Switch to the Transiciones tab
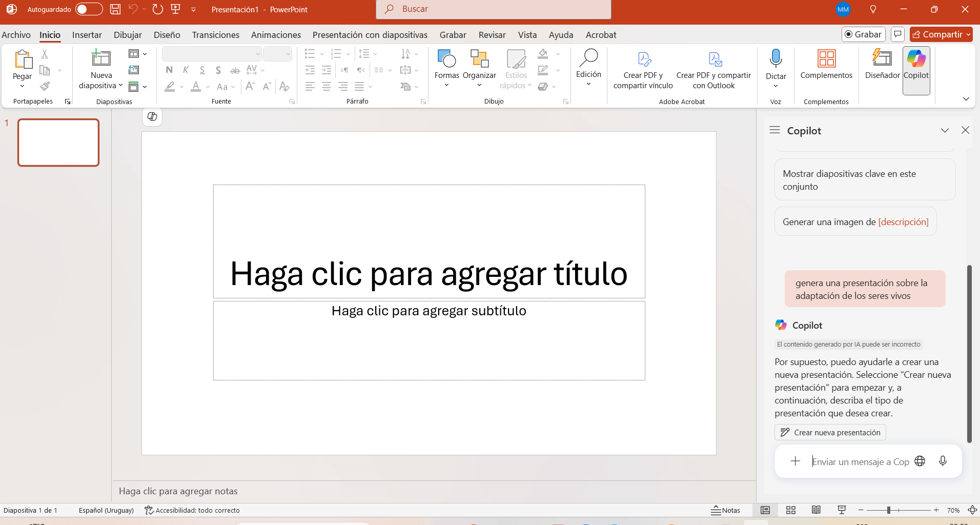 [215, 35]
